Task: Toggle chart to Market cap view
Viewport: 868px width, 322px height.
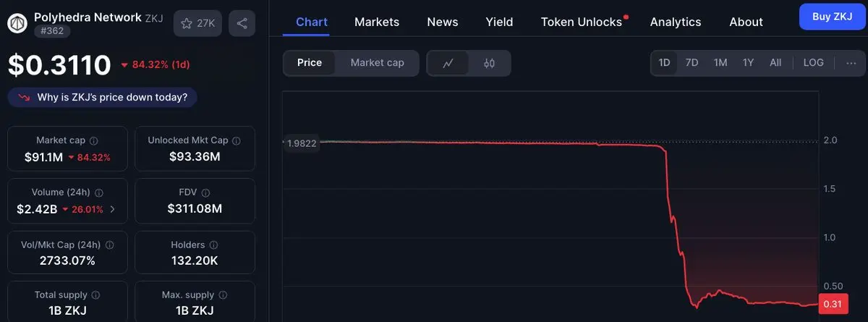Action: click(x=377, y=63)
